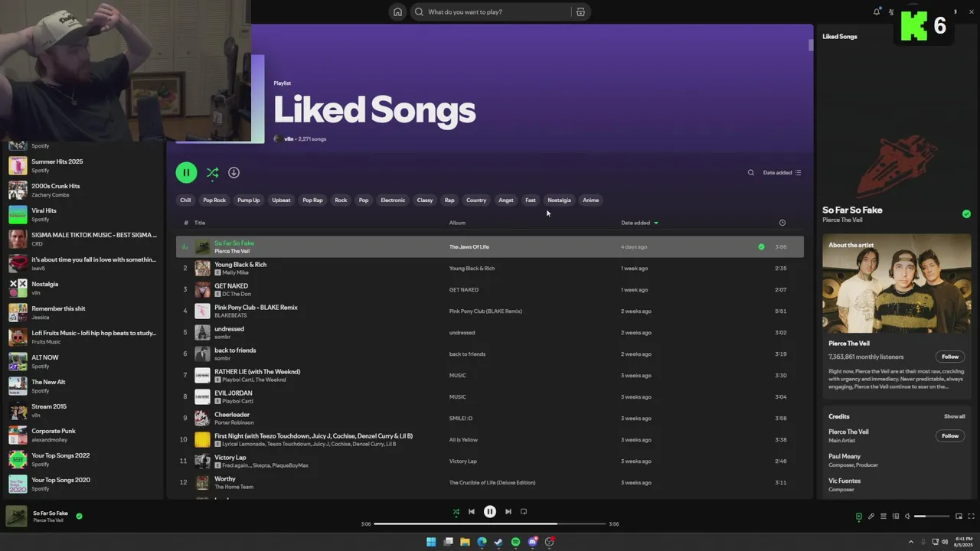980x551 pixels.
Task: Open 2000s Crunk Hits playlist in sidebar
Action: click(83, 190)
